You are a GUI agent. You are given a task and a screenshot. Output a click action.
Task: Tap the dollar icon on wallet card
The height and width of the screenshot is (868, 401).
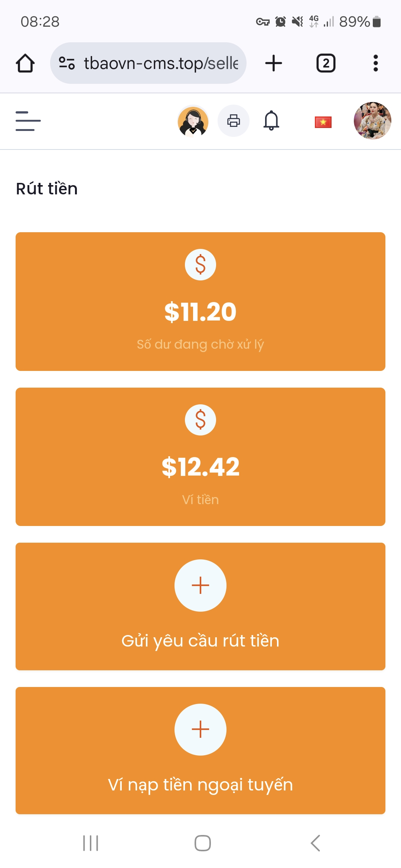click(x=200, y=420)
